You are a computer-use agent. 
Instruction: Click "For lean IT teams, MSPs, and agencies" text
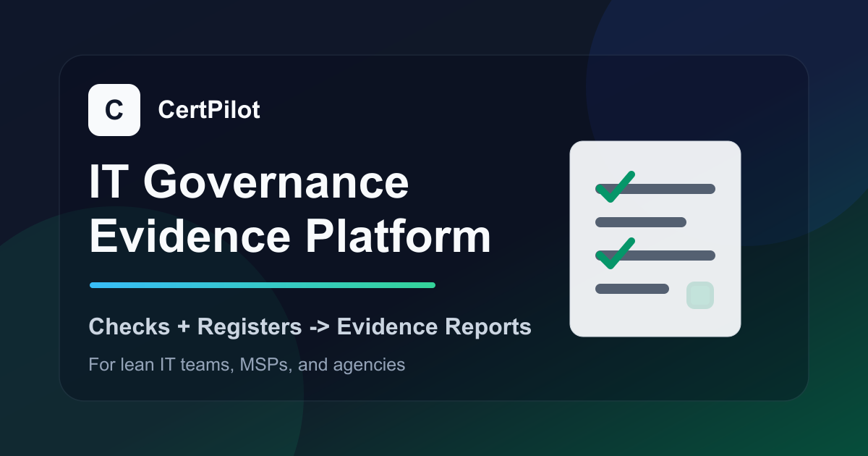pyautogui.click(x=247, y=365)
